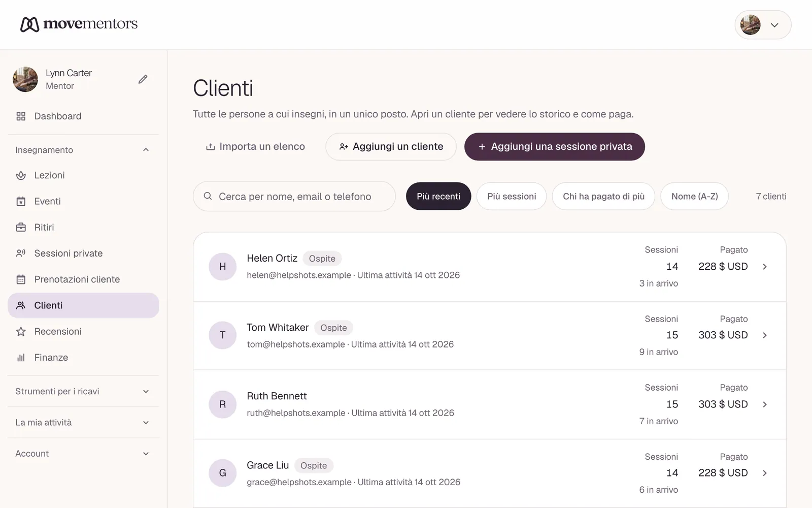Sort by Nome (A-Z)
The height and width of the screenshot is (508, 812).
[x=694, y=196]
